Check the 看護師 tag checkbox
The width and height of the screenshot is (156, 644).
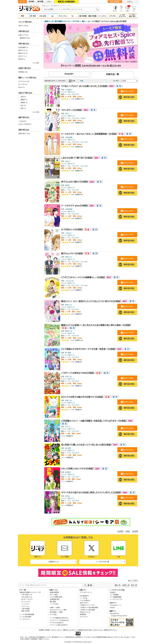tap(19, 100)
